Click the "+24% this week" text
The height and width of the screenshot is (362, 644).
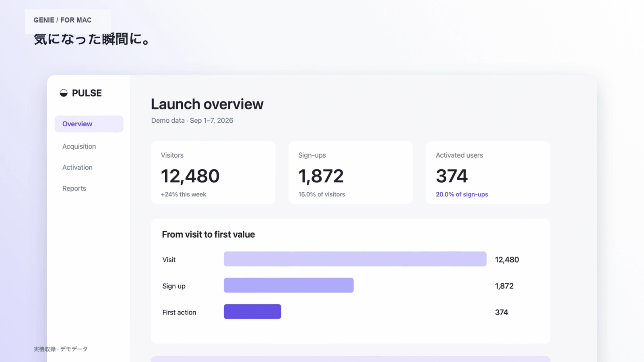[184, 194]
